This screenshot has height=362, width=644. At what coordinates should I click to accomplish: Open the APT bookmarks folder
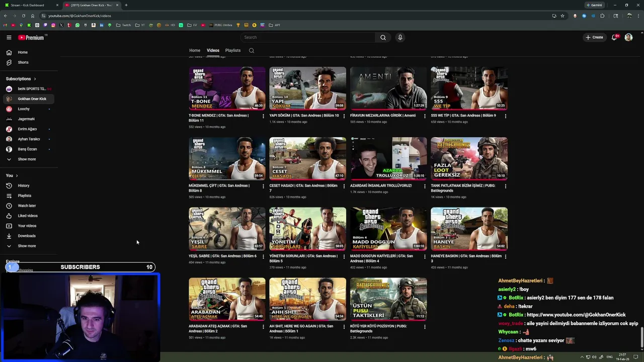275,25
